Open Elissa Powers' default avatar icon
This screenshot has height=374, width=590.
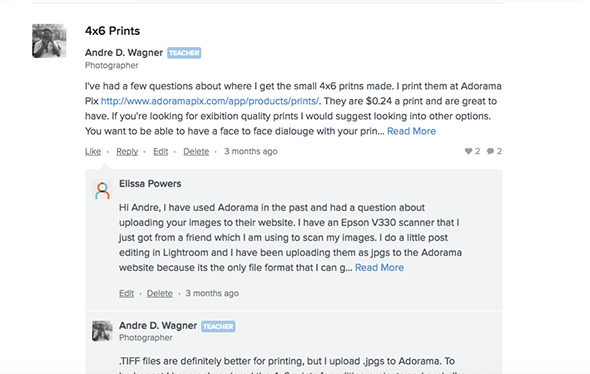pos(102,190)
